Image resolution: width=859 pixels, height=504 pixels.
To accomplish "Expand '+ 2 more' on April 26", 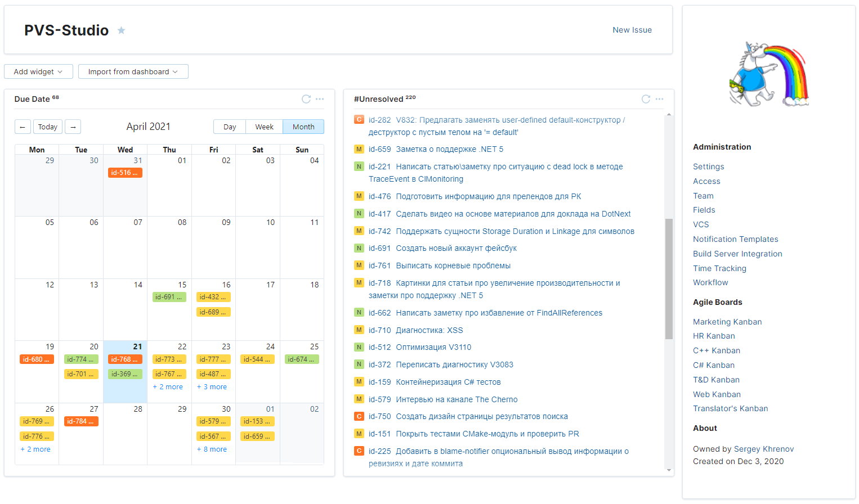I will click(35, 449).
